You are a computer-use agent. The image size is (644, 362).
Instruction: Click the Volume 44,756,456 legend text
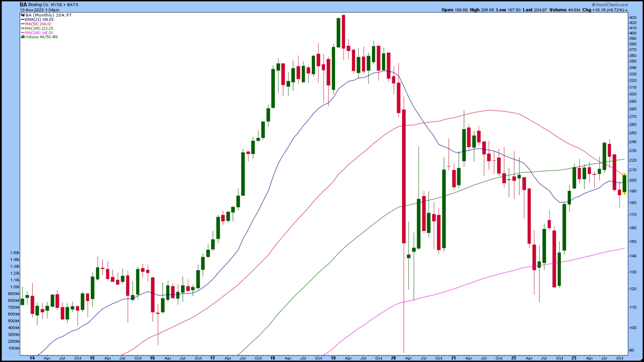(x=41, y=37)
